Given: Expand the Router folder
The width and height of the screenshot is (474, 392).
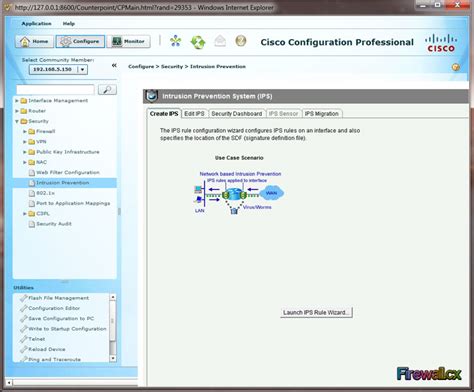Looking at the screenshot, I should pyautogui.click(x=17, y=111).
